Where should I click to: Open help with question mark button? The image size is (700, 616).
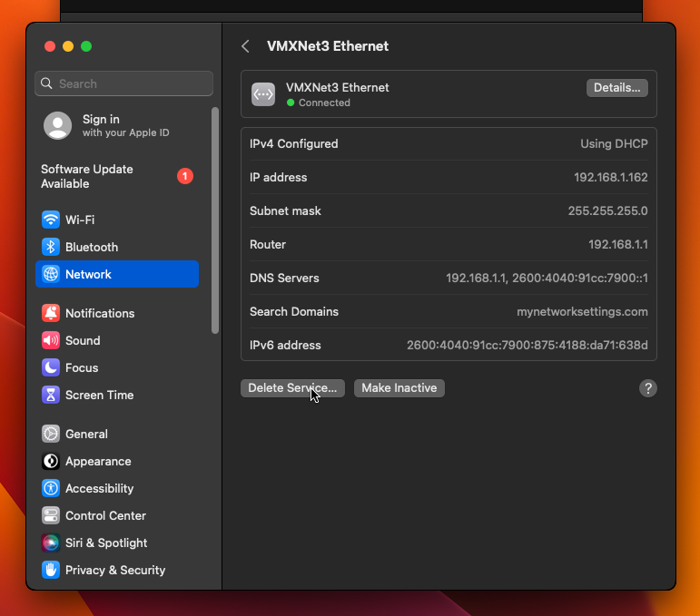(647, 388)
